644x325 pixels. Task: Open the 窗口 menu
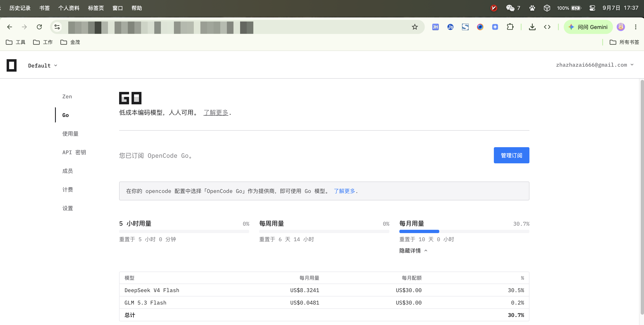(x=117, y=8)
